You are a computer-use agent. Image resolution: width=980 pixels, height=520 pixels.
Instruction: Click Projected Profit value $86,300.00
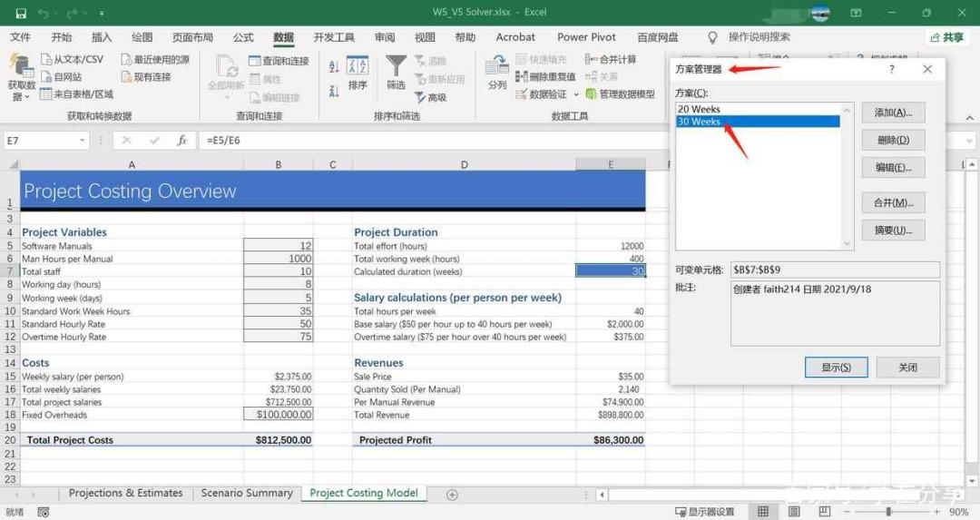point(618,440)
